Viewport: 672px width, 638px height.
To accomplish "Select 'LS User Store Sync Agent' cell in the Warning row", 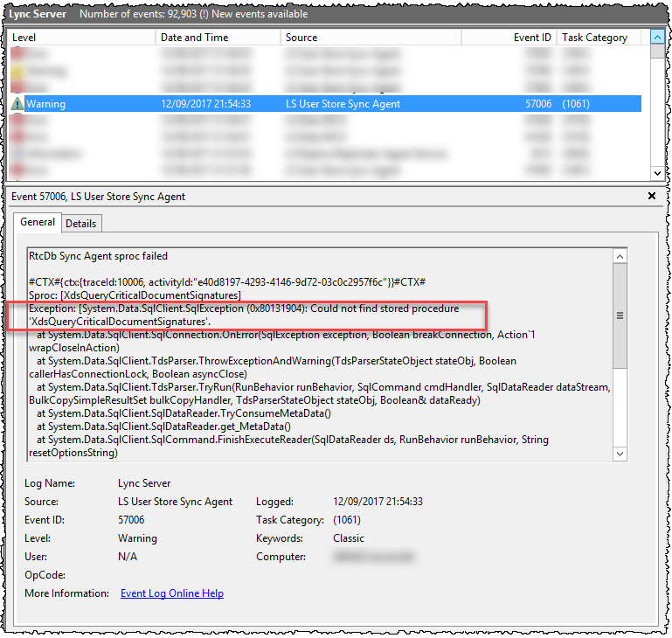I will click(x=343, y=104).
